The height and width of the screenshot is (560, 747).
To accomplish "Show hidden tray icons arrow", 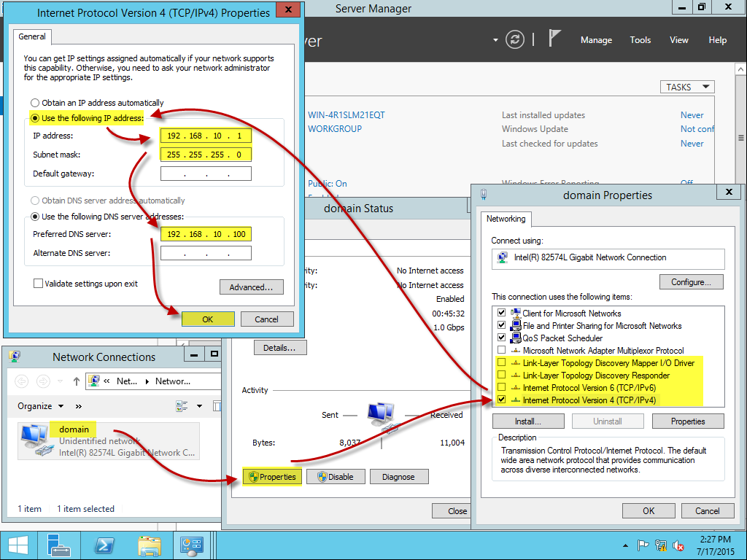I will point(625,545).
